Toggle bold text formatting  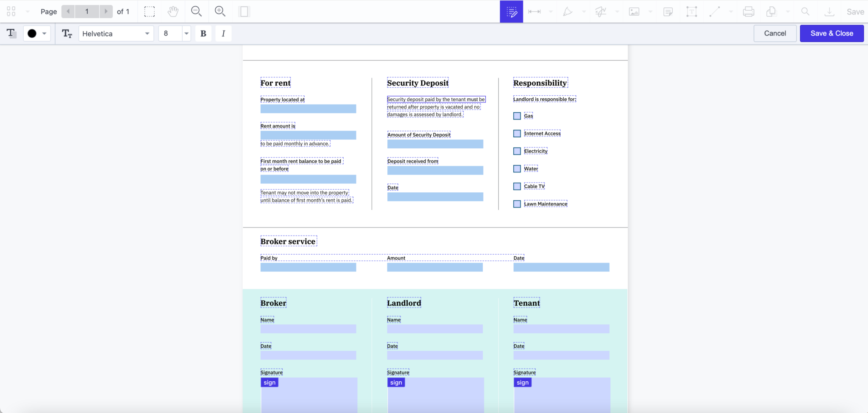coord(203,33)
